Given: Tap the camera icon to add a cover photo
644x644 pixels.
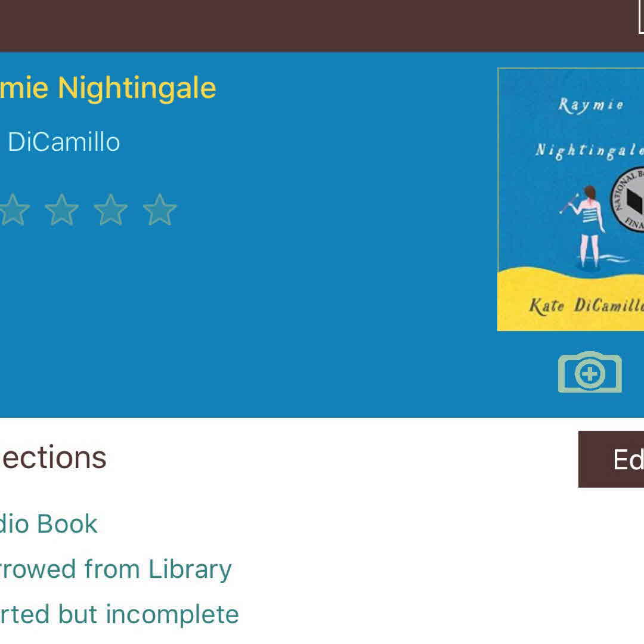Looking at the screenshot, I should [x=590, y=373].
